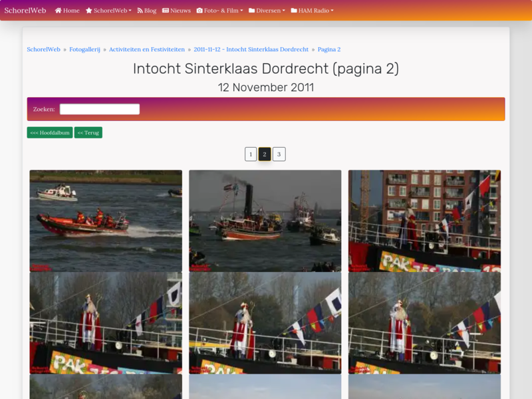Select the active page 2 button
This screenshot has height=399, width=532.
[x=265, y=154]
